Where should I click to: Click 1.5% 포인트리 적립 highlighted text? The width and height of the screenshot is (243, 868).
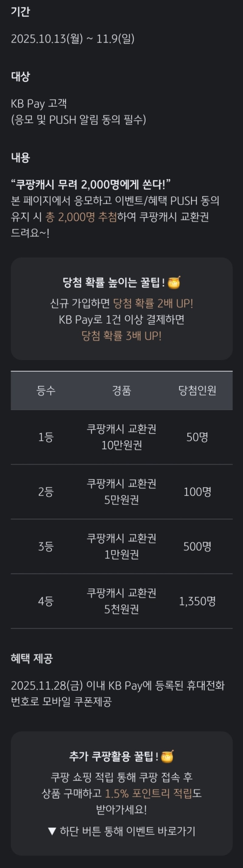[149, 793]
